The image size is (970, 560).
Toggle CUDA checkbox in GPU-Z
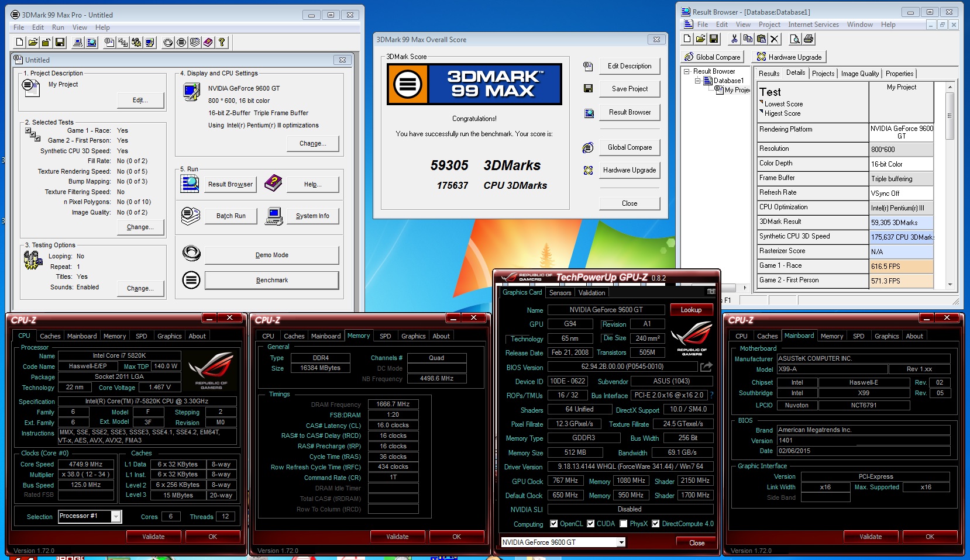[x=590, y=524]
